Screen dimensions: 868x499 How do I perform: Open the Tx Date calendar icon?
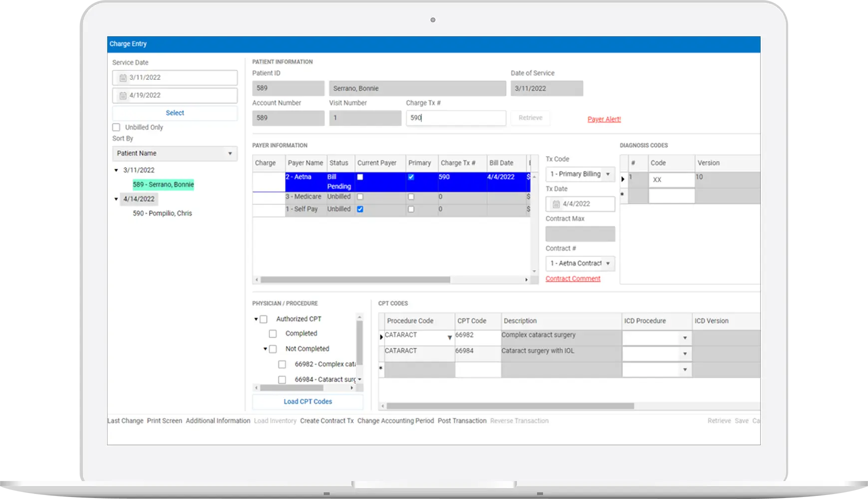click(556, 204)
